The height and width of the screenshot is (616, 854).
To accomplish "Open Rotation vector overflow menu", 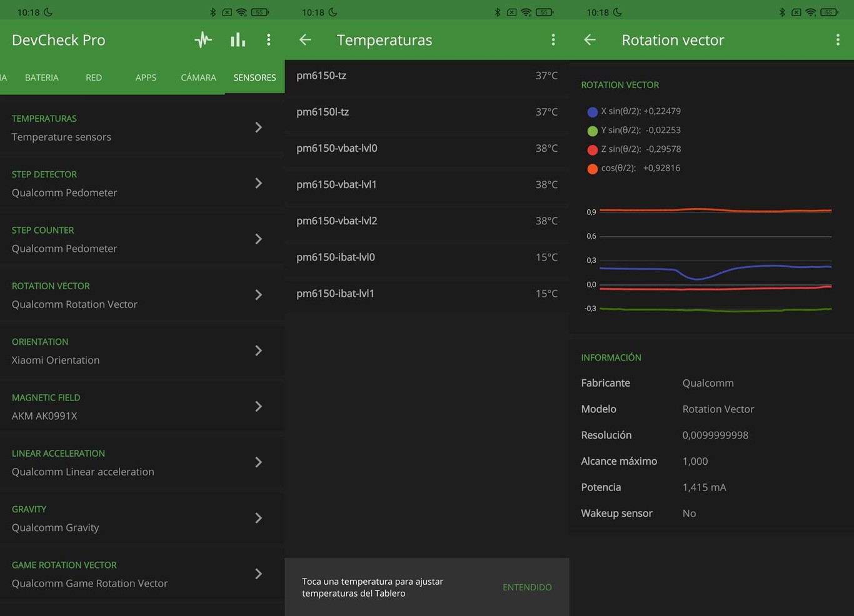I will point(838,40).
